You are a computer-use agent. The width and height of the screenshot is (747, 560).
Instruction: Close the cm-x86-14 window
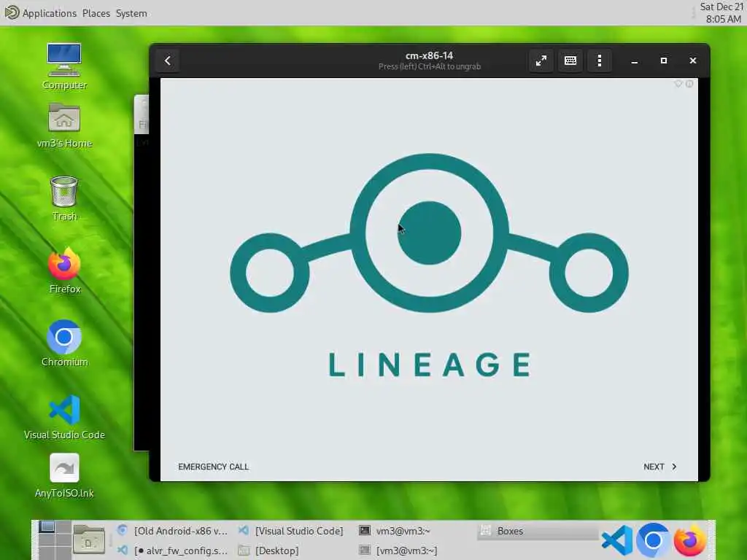[x=693, y=61]
